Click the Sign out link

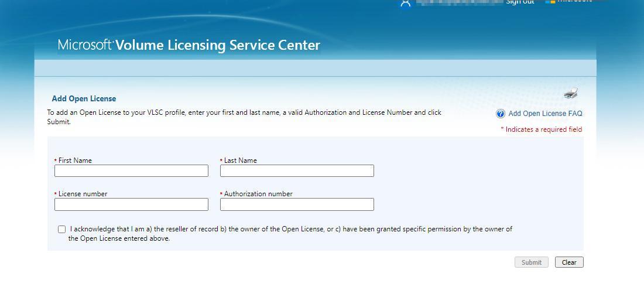tap(520, 2)
